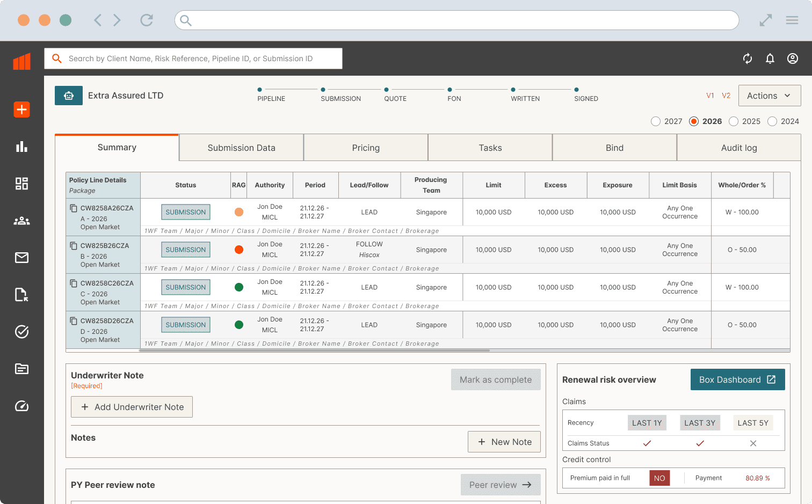Click the red NO premium paid badge

659,478
